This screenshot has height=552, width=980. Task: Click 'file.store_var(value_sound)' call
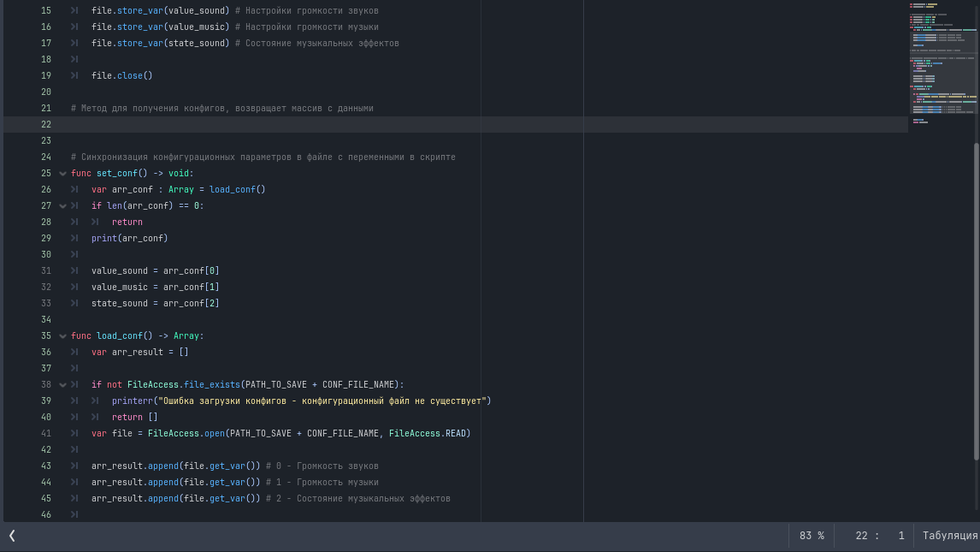(161, 10)
